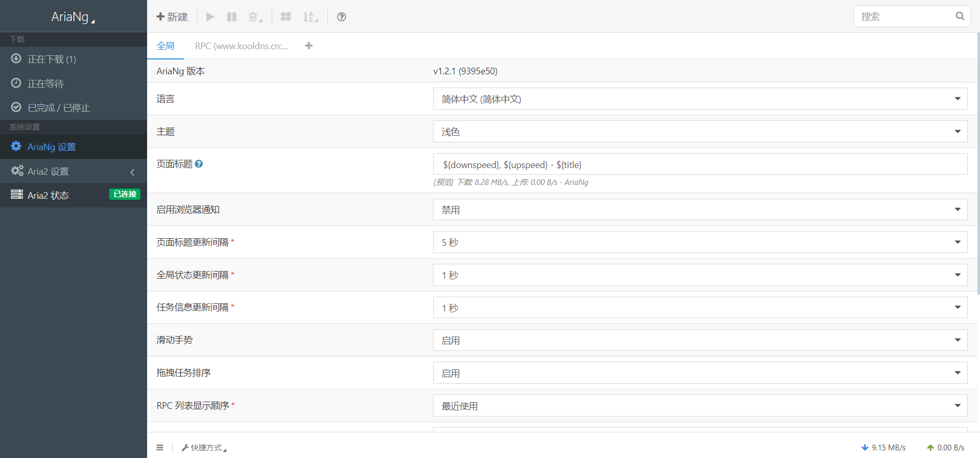Expand the Aria2 设置 sidebar section
The image size is (980, 458).
click(73, 172)
